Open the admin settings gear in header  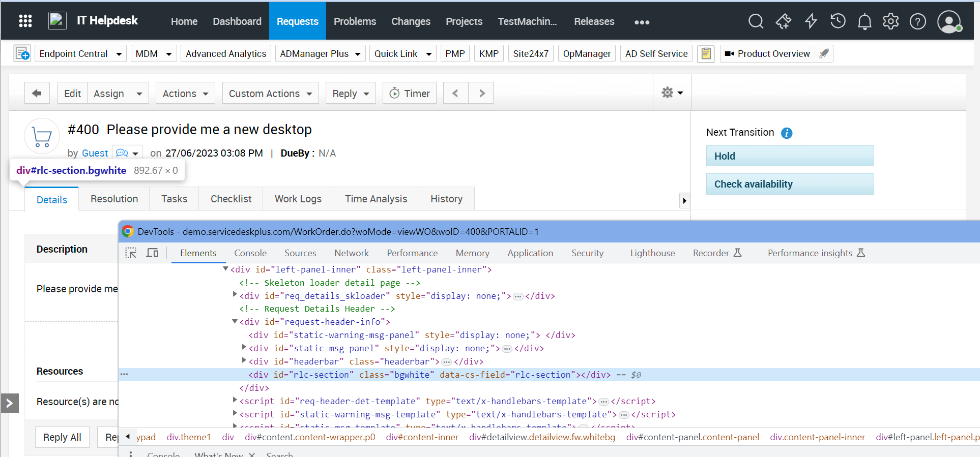891,21
